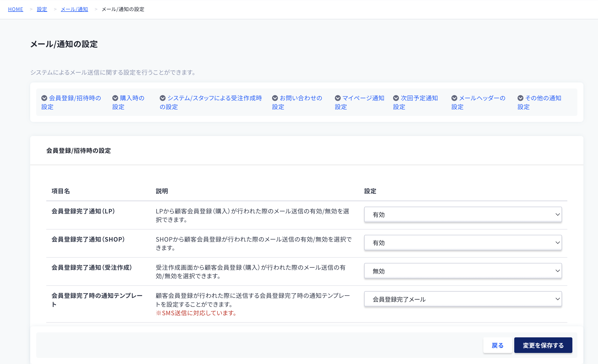Click the 会員登録完了通知(LP) row label

pos(83,211)
